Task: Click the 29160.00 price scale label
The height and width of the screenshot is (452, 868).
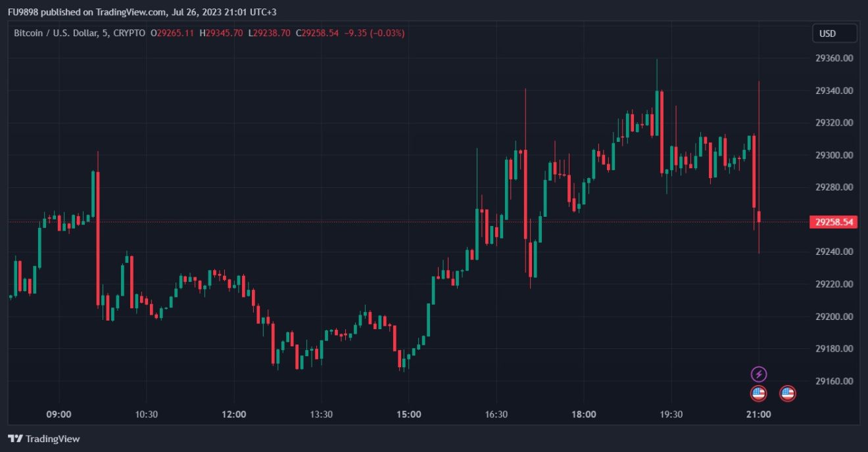Action: [x=834, y=381]
